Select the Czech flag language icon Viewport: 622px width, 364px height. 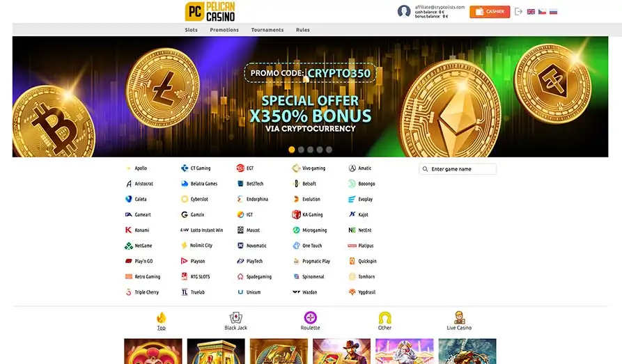[x=542, y=12]
